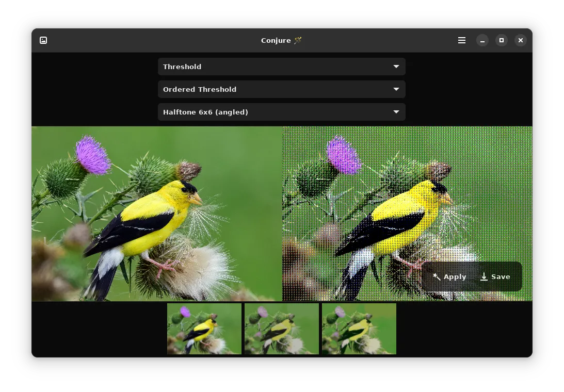Click the arrow on the Halftone 6x6 combo box
This screenshot has height=392, width=564.
coord(396,112)
